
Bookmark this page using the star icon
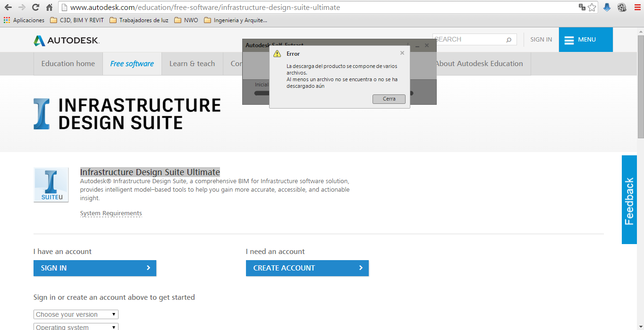[591, 7]
